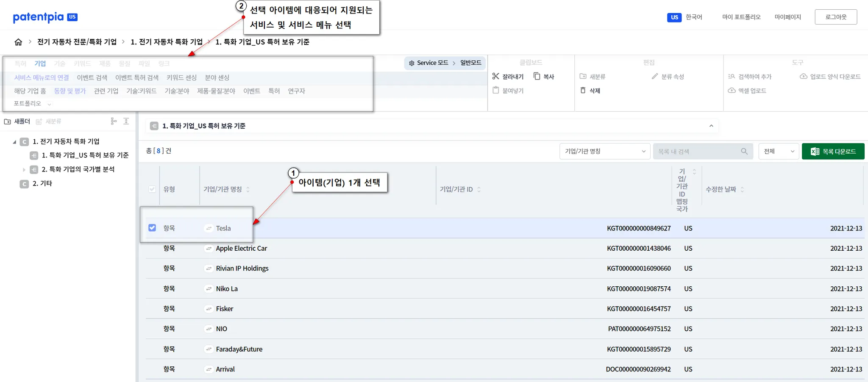
Task: Toggle the select-all checkbox in table header
Action: click(152, 189)
